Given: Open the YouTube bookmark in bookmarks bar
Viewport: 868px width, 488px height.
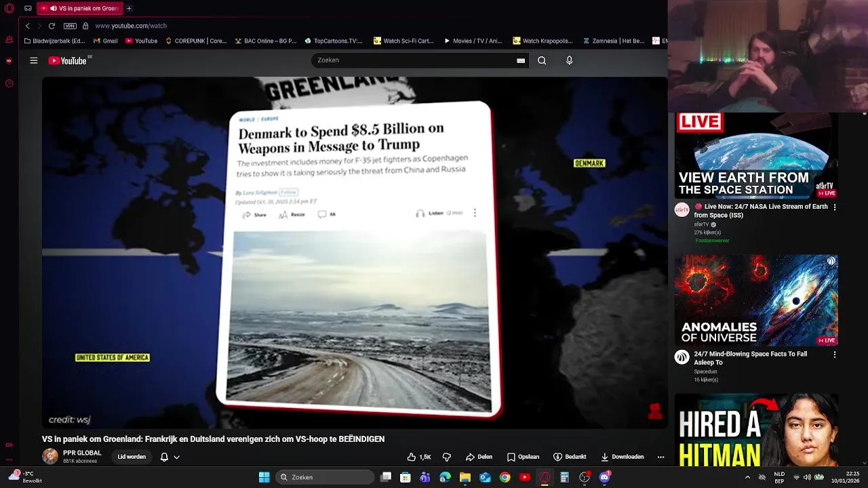Looking at the screenshot, I should pos(141,41).
